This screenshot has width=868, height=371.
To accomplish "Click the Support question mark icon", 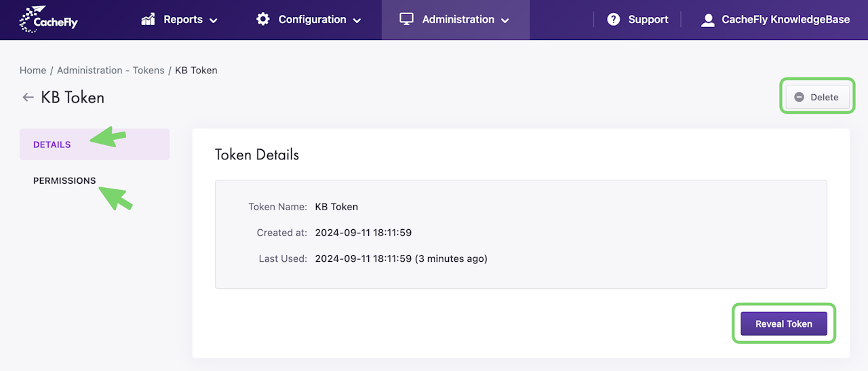I will 614,19.
